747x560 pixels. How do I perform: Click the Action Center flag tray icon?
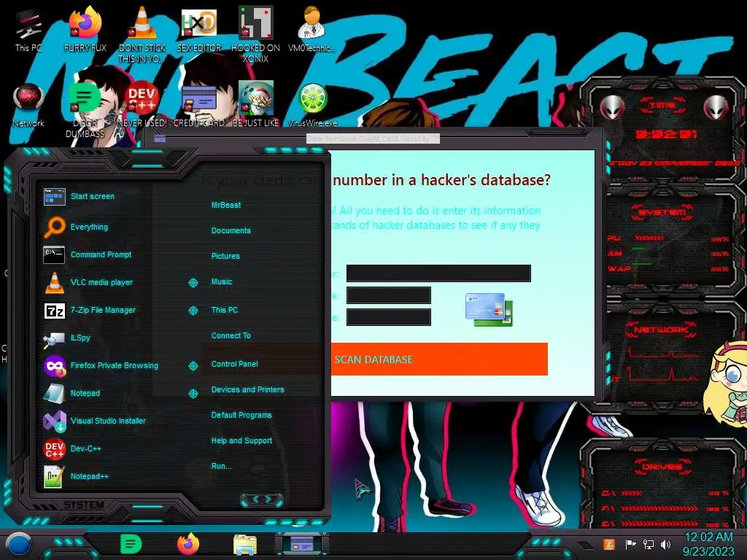coord(630,544)
